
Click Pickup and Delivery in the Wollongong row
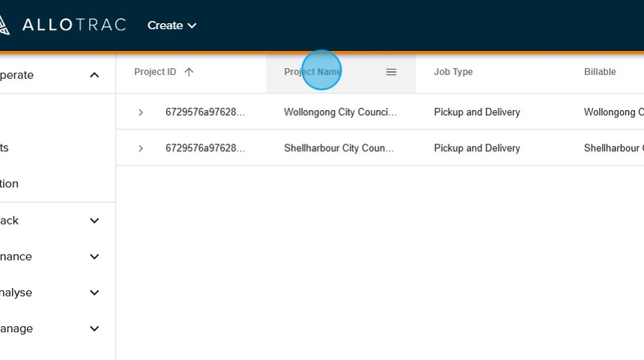[x=477, y=112]
